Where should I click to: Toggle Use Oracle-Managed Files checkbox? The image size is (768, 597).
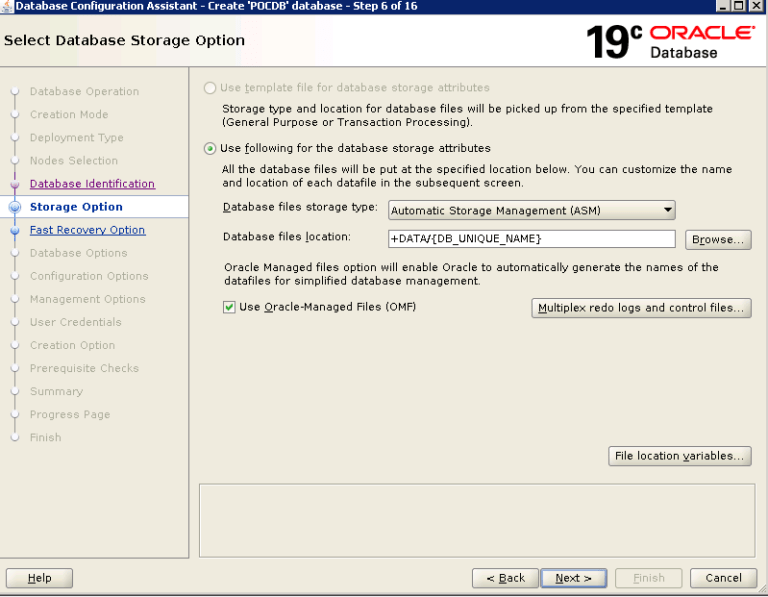tap(229, 307)
